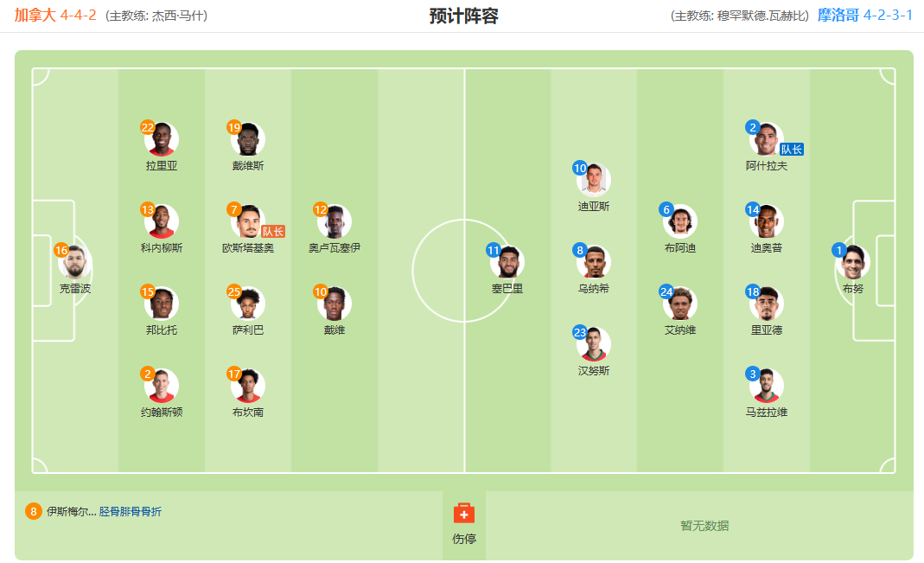Select Canada forward 戴维 number 10
This screenshot has height=563, width=924.
[x=335, y=304]
